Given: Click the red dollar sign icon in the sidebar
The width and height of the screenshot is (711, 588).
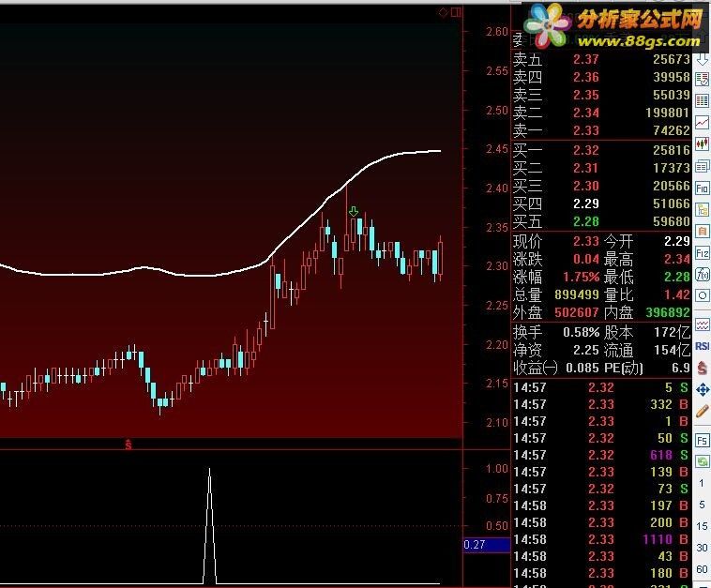Looking at the screenshot, I should [x=702, y=368].
